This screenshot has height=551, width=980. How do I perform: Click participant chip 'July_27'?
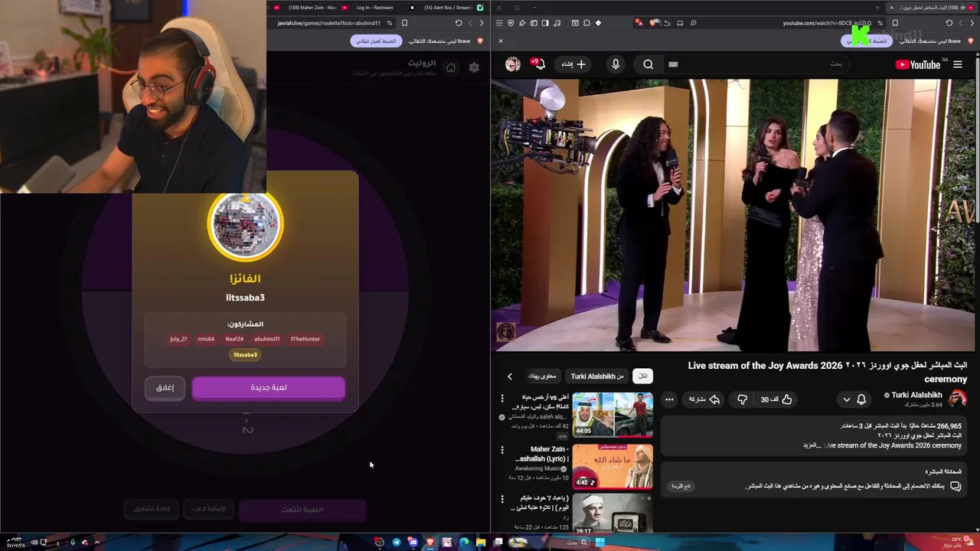pos(178,339)
